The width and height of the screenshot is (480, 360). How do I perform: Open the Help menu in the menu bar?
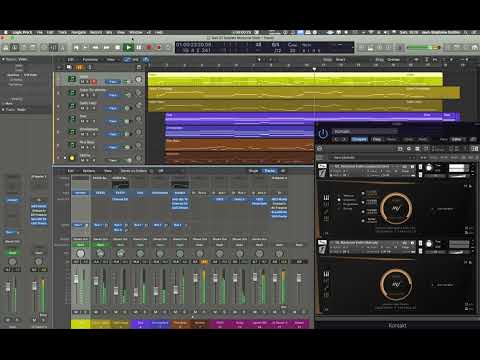pos(159,32)
